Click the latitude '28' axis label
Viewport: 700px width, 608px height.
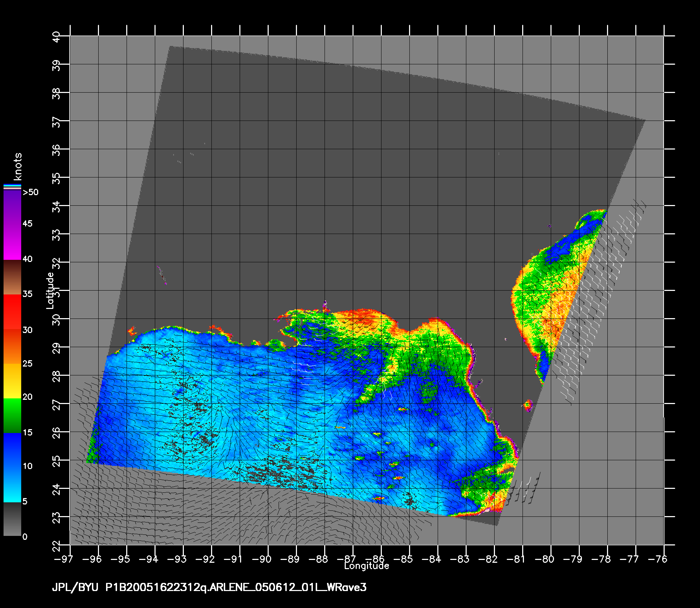pyautogui.click(x=56, y=376)
